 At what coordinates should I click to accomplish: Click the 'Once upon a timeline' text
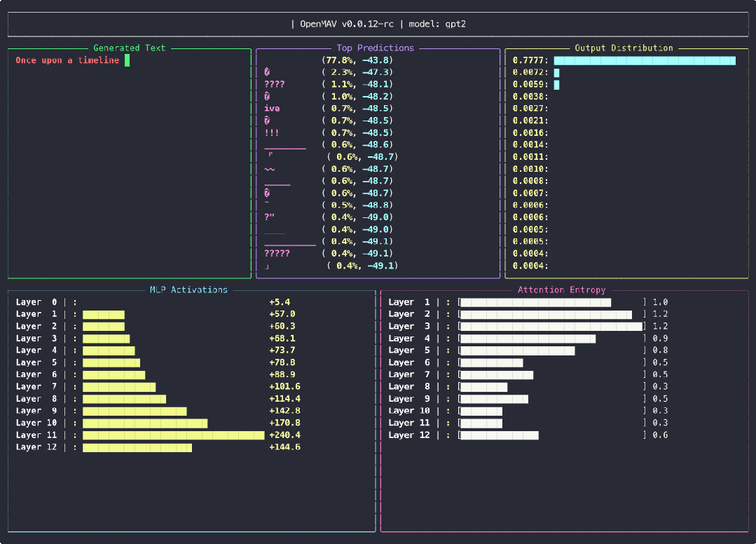point(67,60)
